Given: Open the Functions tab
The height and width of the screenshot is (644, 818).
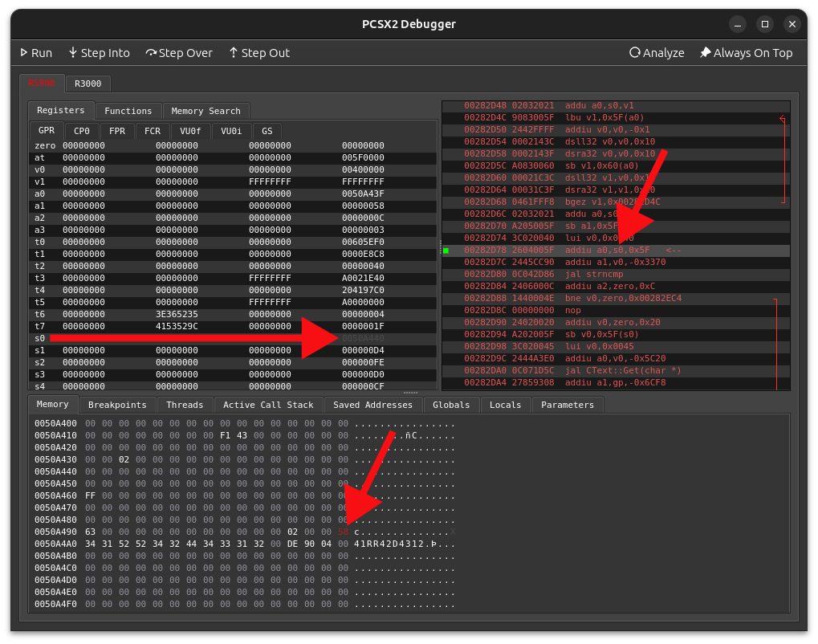Looking at the screenshot, I should 128,111.
